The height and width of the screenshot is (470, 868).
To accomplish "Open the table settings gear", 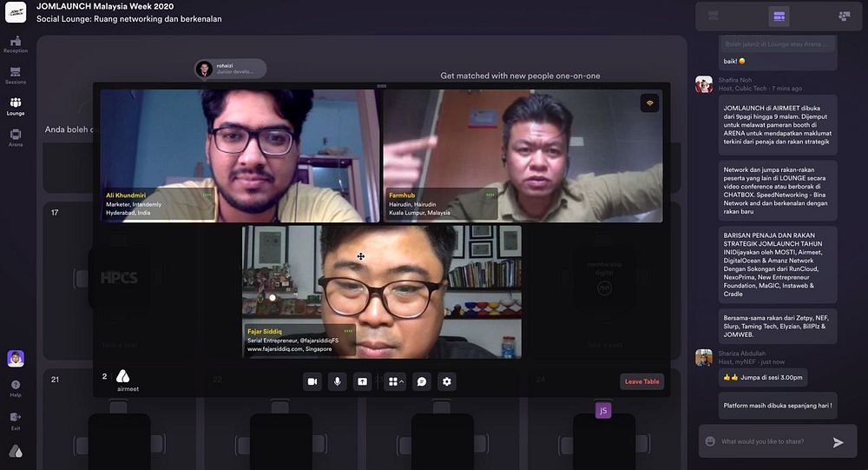I will [x=447, y=381].
